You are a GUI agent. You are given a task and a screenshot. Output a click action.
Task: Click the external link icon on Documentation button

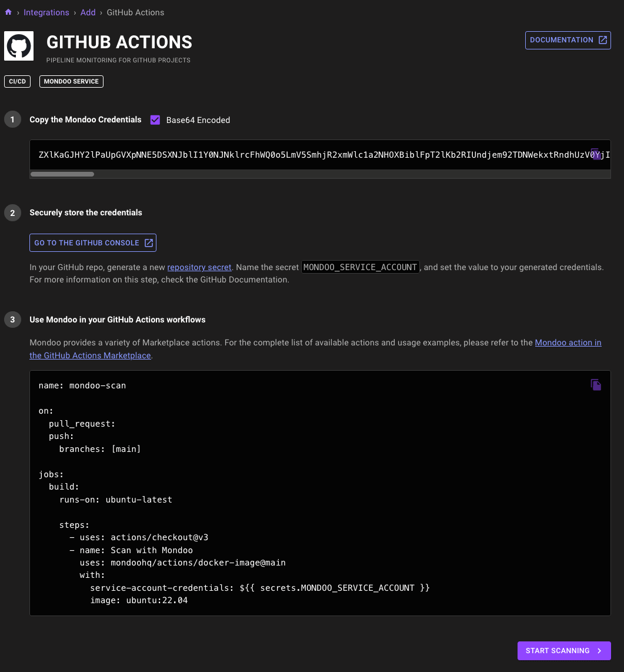602,39
